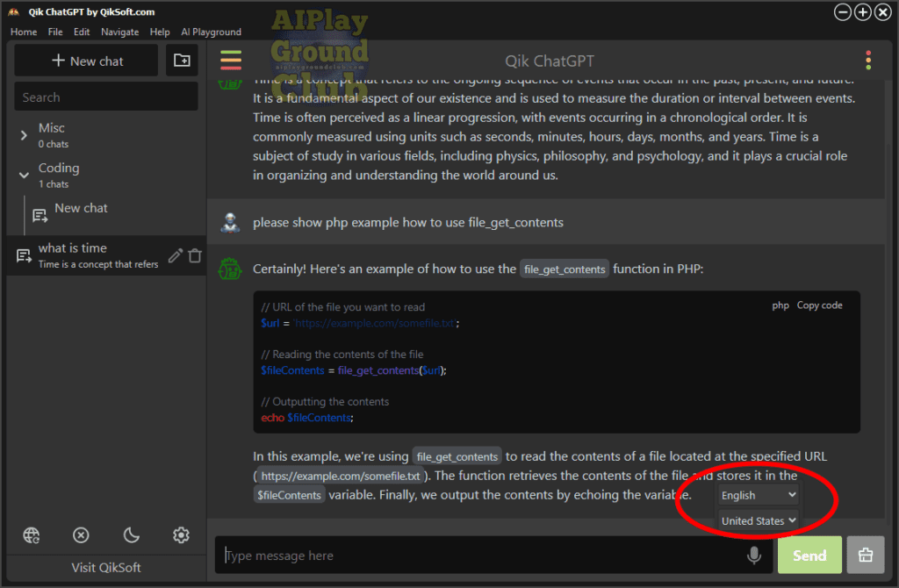
Task: Open the Navigate menu
Action: [x=119, y=32]
